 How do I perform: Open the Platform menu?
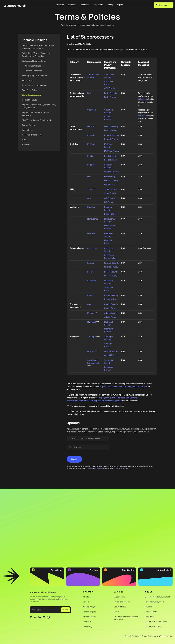pyautogui.click(x=60, y=5)
